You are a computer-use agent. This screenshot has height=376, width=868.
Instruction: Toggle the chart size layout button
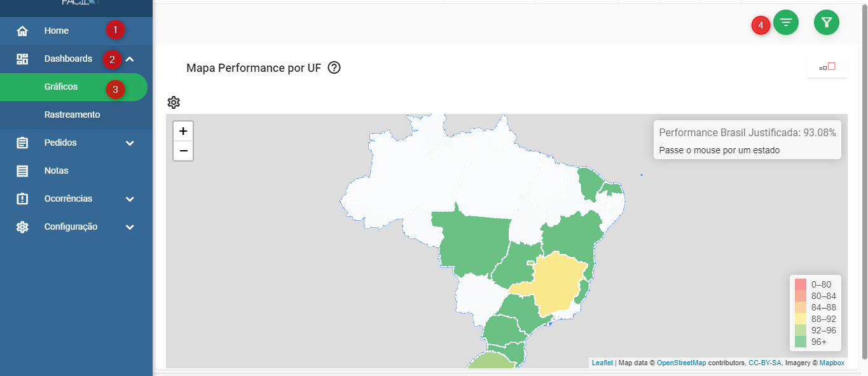coord(827,67)
